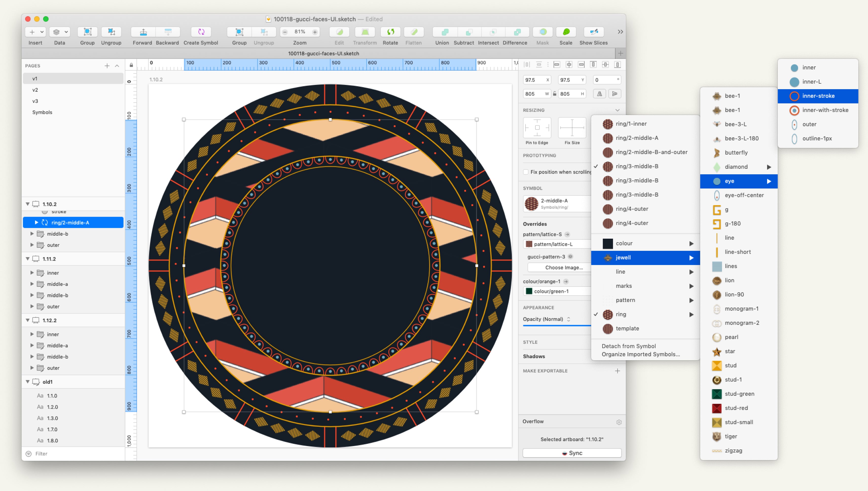
Task: Toggle the Pin to Edge control
Action: [x=537, y=127]
